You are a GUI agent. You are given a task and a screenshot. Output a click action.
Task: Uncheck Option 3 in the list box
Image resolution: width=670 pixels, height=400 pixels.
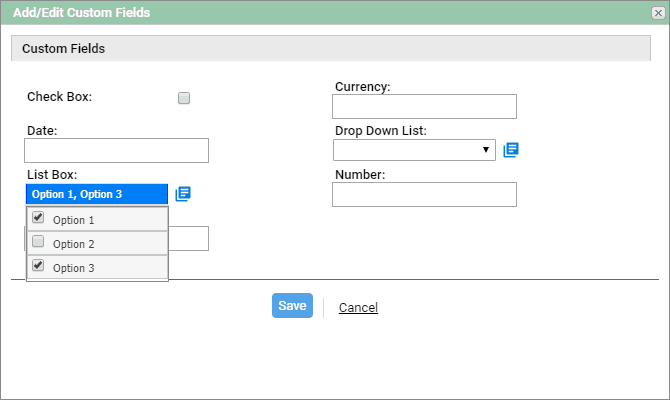pos(38,265)
